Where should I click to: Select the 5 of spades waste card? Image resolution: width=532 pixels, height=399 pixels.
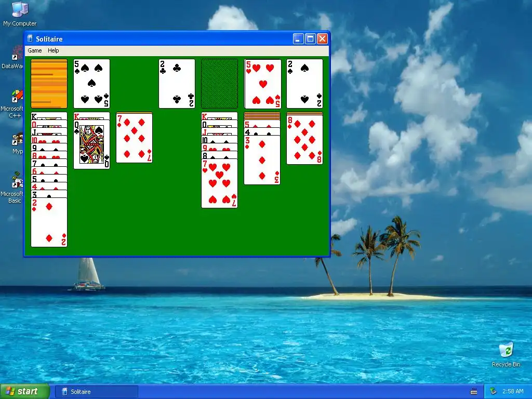91,84
